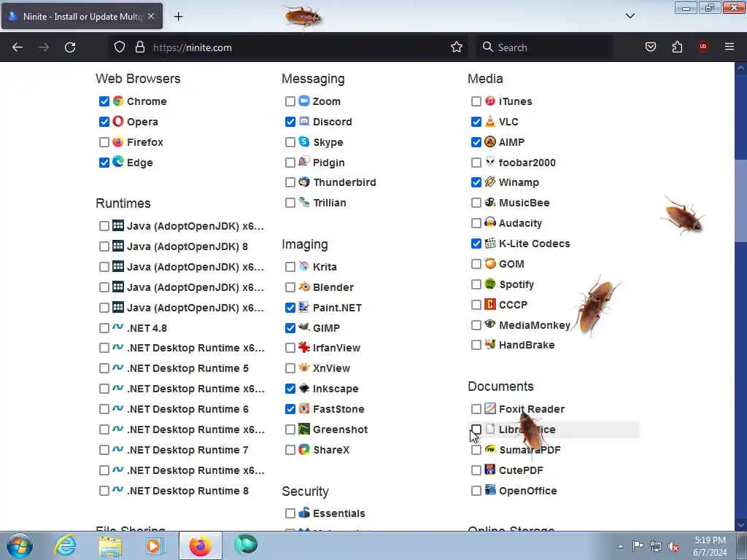The image size is (747, 560).
Task: Click the iTunes icon
Action: click(490, 101)
